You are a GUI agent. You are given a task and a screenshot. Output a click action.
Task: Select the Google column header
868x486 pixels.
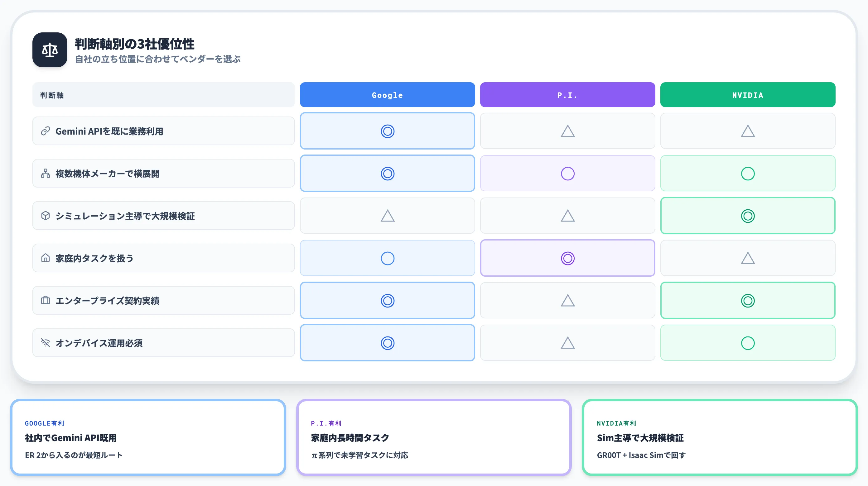point(388,95)
